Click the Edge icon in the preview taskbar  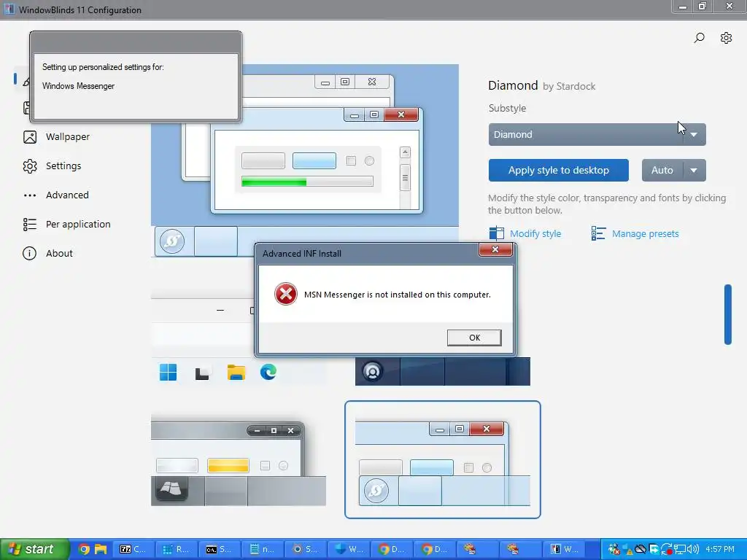coord(268,372)
